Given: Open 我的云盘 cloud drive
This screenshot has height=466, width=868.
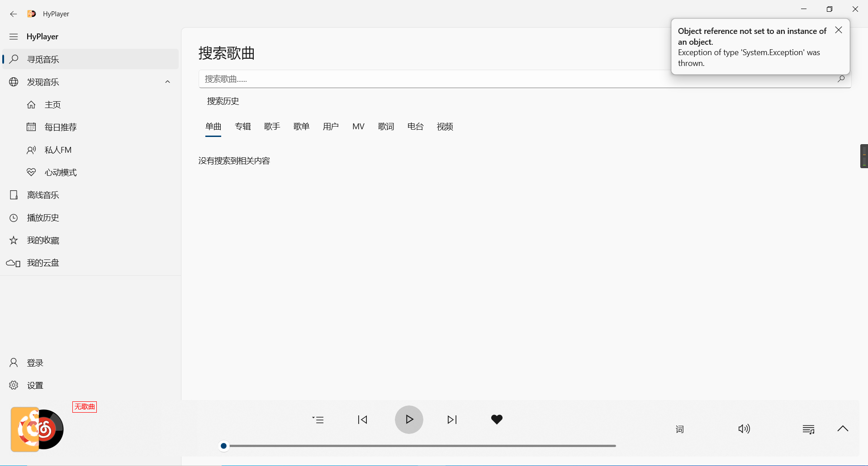Looking at the screenshot, I should click(x=43, y=263).
